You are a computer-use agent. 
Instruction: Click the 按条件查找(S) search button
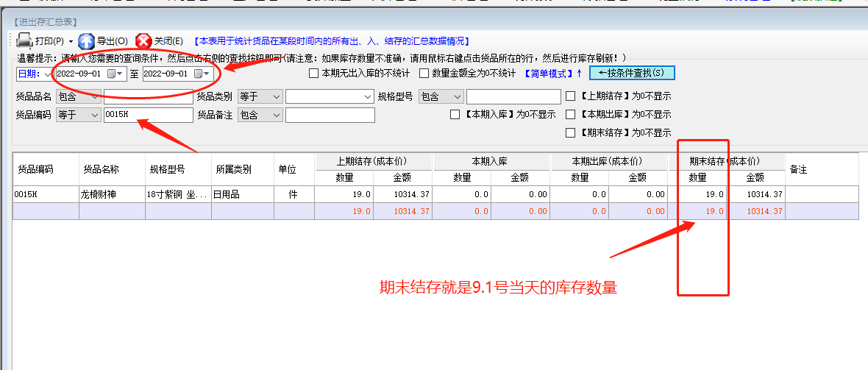click(632, 73)
